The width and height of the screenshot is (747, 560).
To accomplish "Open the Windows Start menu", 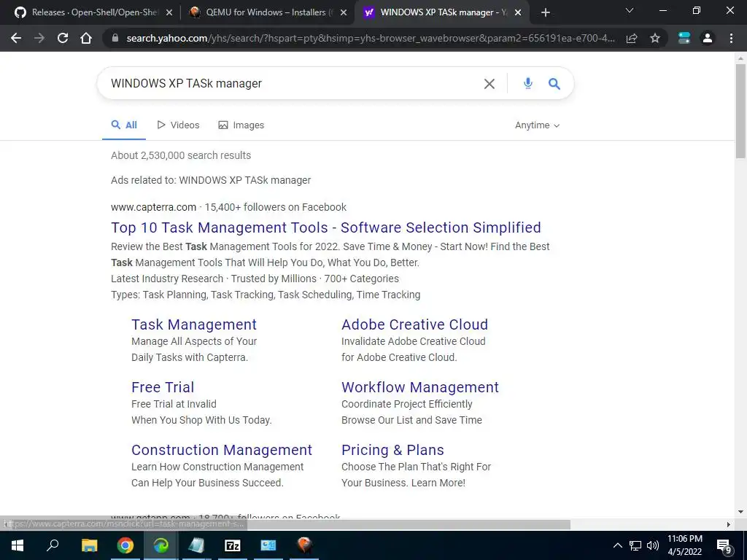I will pos(18,545).
